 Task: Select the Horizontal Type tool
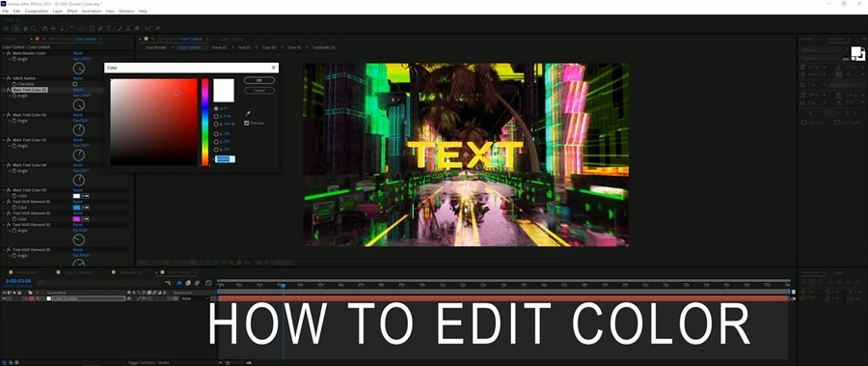tap(109, 28)
